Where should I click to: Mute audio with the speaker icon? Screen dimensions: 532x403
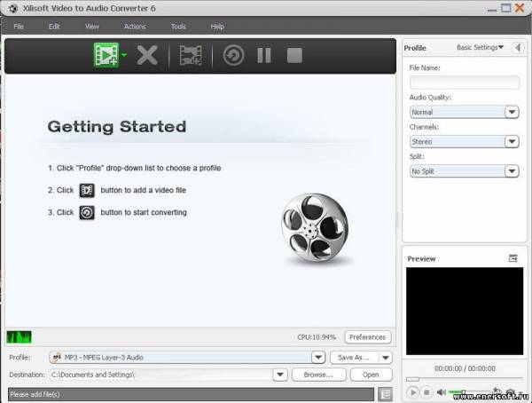[x=441, y=392]
